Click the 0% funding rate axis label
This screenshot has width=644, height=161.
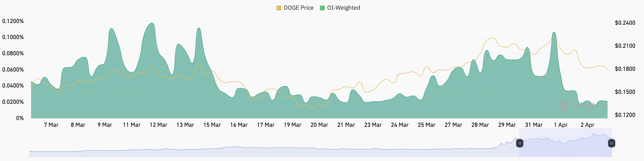[20, 118]
